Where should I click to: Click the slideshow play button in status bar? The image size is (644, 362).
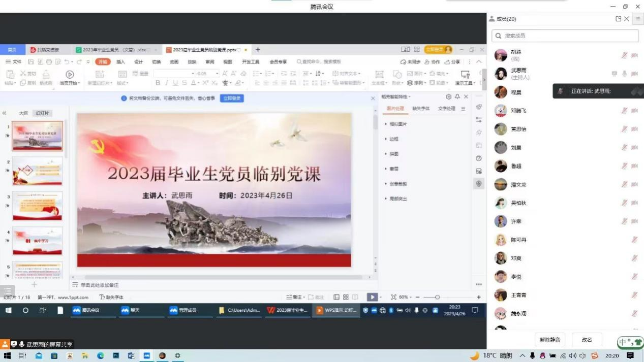point(372,297)
